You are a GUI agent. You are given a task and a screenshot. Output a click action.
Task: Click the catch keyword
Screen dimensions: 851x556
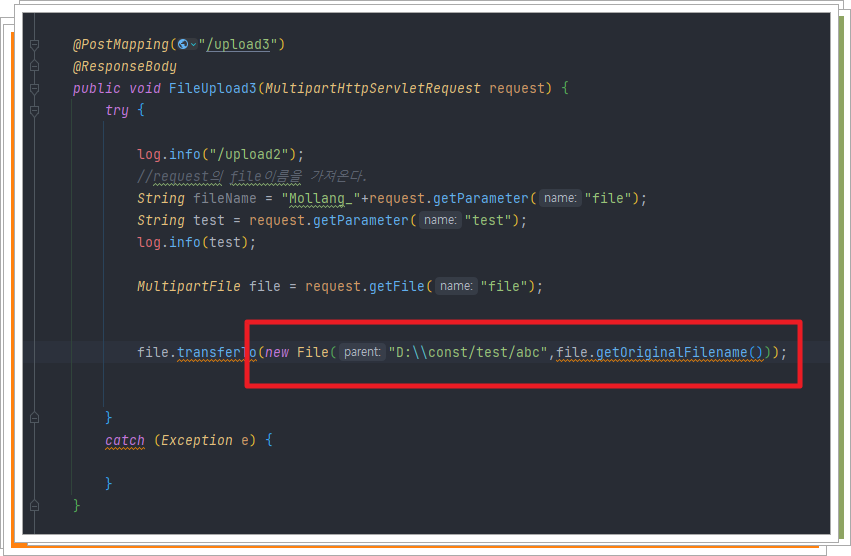point(125,440)
